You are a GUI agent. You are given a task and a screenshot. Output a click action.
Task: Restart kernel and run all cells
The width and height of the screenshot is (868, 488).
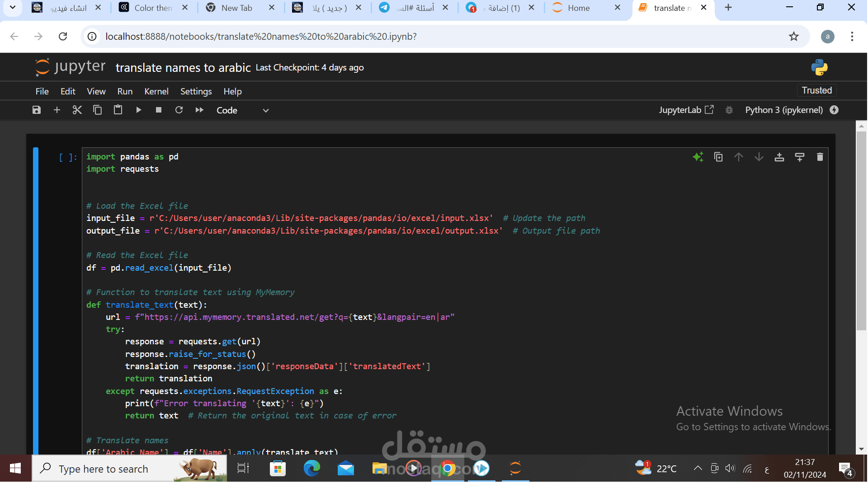(x=199, y=110)
